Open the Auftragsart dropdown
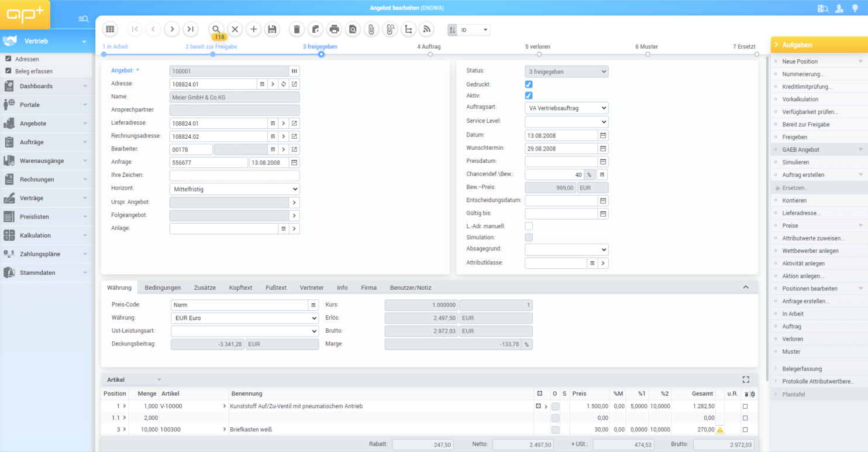Image resolution: width=868 pixels, height=452 pixels. coord(566,108)
